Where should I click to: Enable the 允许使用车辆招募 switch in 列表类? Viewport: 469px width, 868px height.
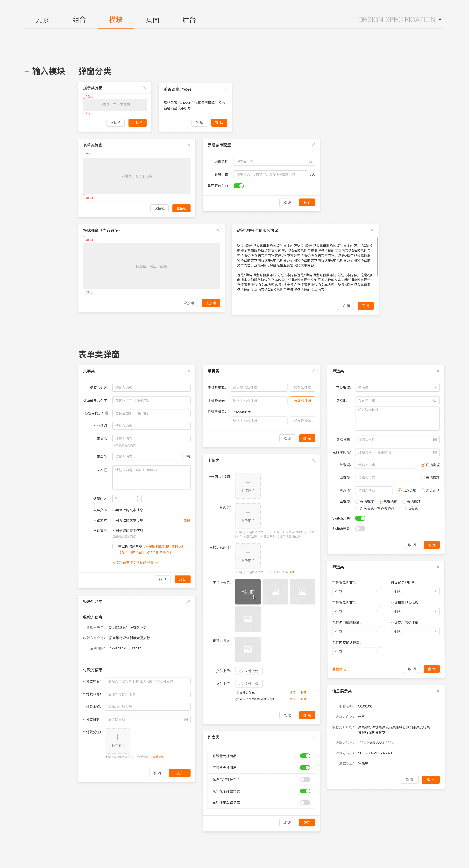(305, 803)
